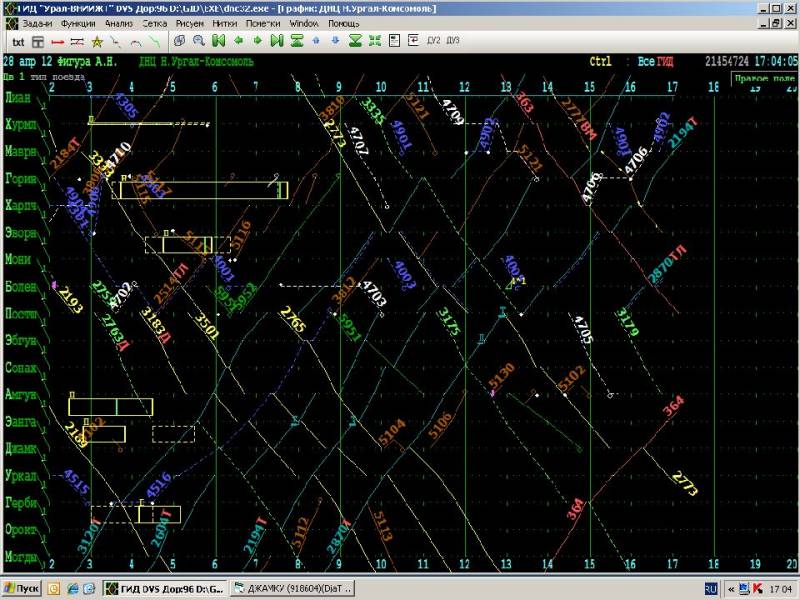Open the Сетка menu
800x600 pixels.
pos(154,22)
